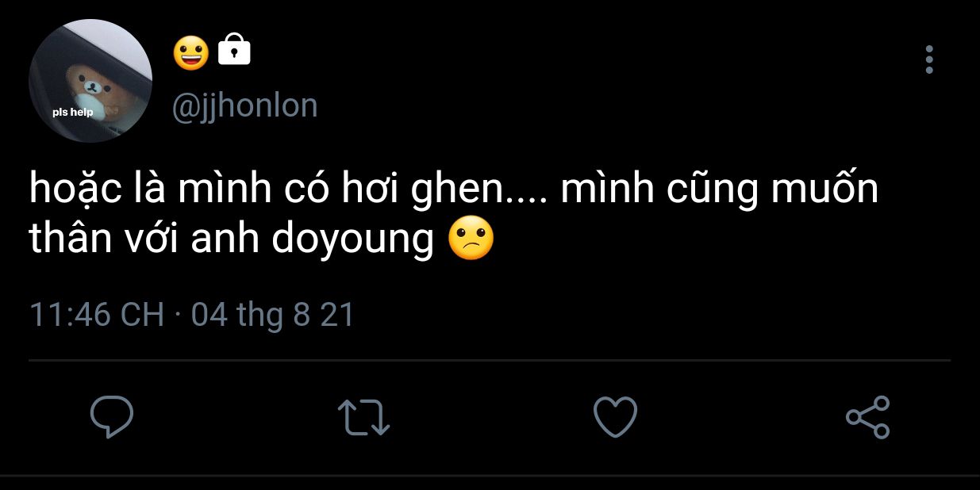Click the phrase mình cũng muốn
This screenshot has height=490, width=980.
point(720,192)
